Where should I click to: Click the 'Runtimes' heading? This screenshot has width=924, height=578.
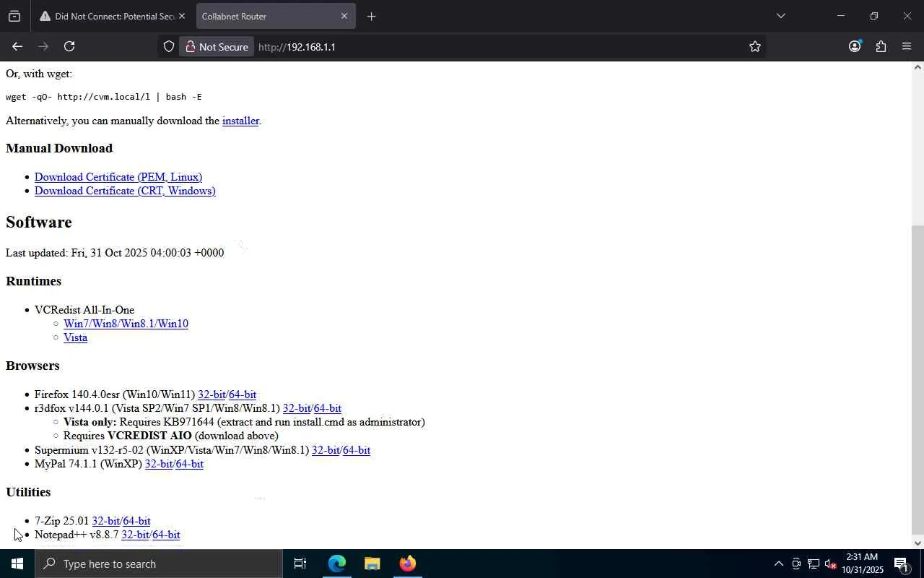coord(33,281)
